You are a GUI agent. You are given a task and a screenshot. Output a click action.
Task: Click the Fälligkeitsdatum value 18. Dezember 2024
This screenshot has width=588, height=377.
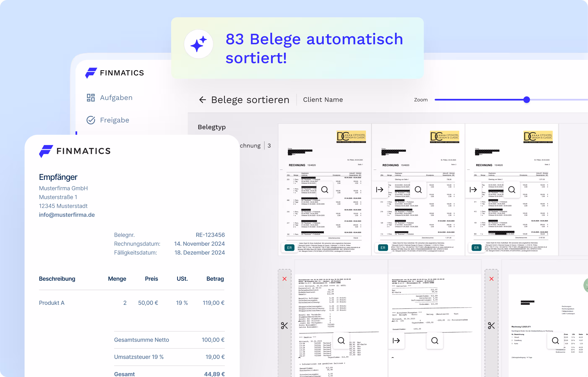(x=199, y=253)
